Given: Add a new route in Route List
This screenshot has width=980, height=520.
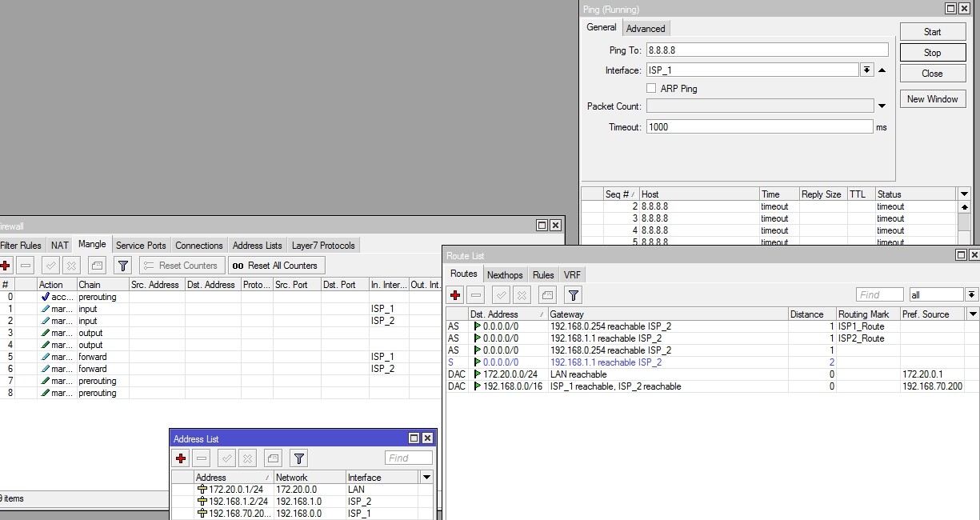Looking at the screenshot, I should (x=456, y=295).
